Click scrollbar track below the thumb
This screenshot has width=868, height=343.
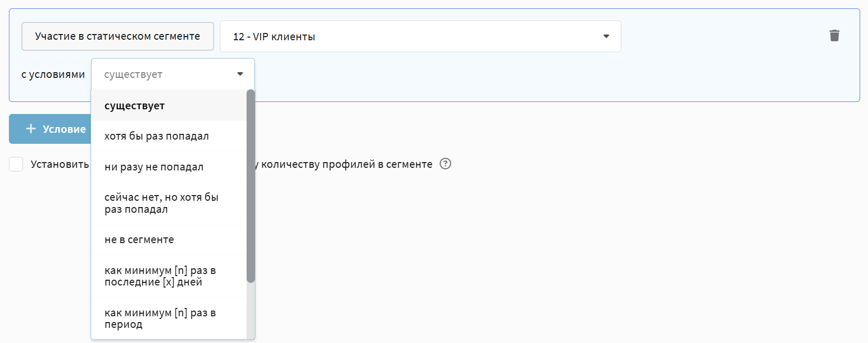coord(251,311)
